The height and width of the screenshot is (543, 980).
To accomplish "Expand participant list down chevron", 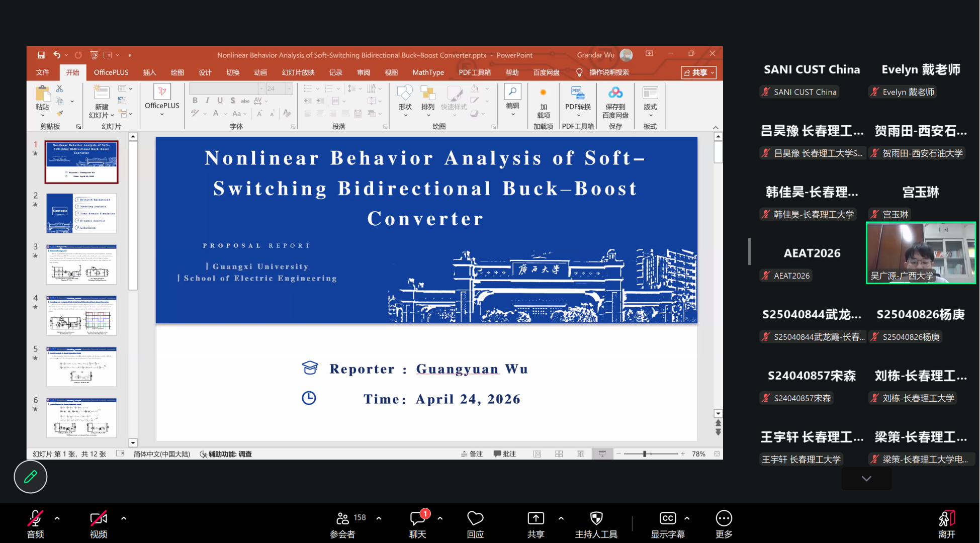I will tap(866, 479).
